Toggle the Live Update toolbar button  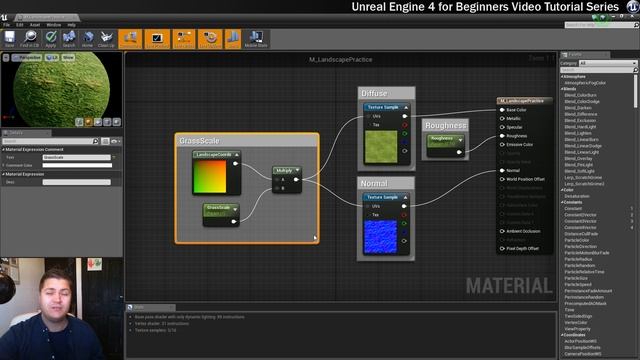(210, 39)
